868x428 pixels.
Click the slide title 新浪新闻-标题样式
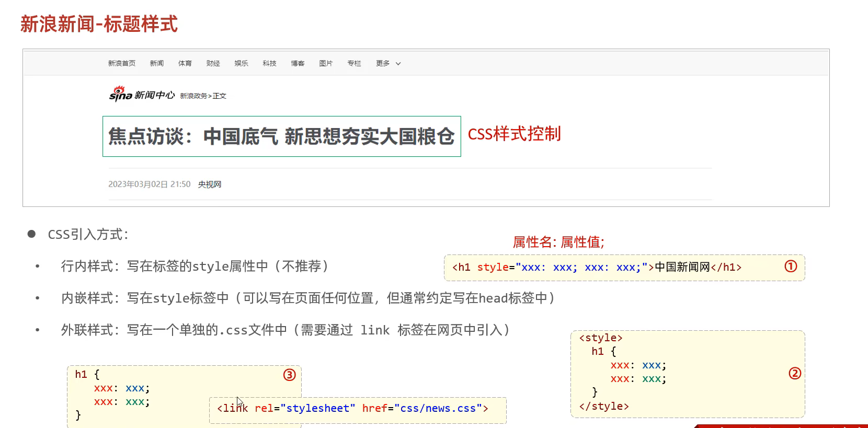(x=99, y=24)
